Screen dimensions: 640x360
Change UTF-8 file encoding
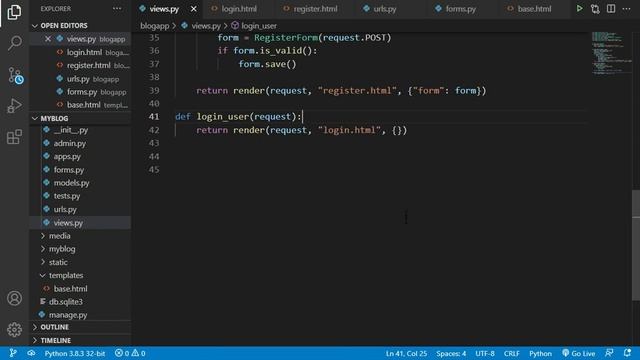[x=484, y=353]
